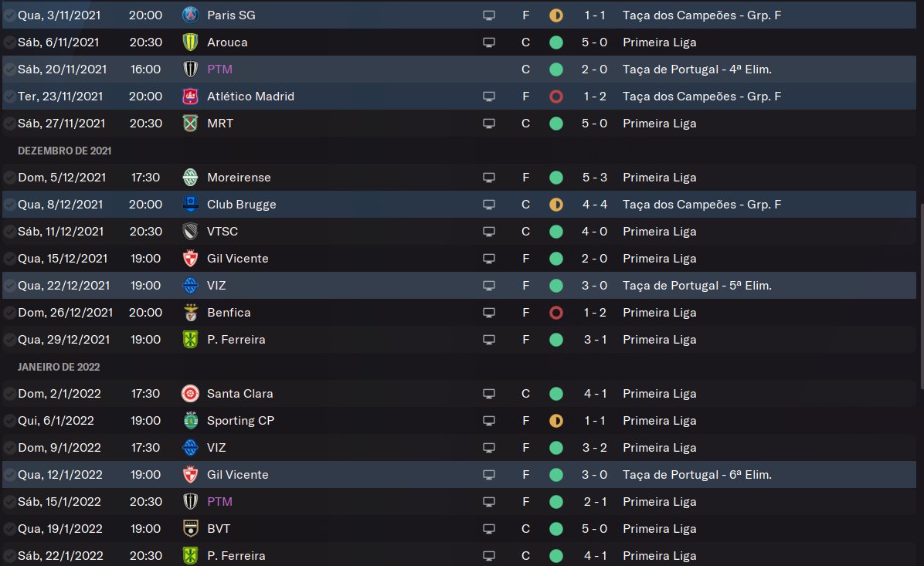This screenshot has width=924, height=566.
Task: Click the red loss indicator on the Benfica row
Action: click(x=555, y=313)
